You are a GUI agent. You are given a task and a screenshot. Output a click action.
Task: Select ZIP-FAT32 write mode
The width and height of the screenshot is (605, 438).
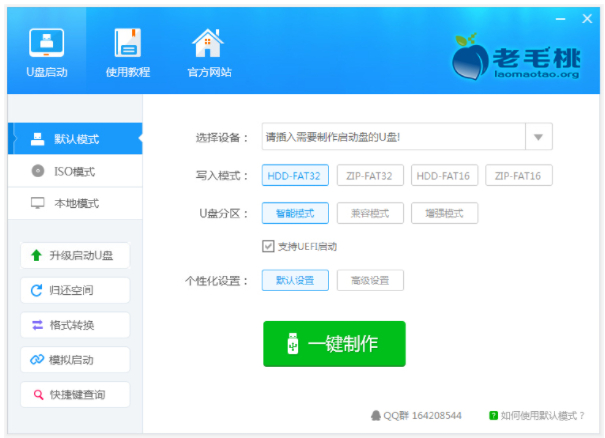click(370, 176)
